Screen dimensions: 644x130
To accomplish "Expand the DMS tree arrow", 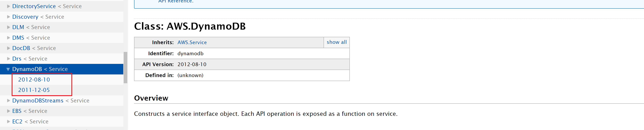I will tap(8, 38).
